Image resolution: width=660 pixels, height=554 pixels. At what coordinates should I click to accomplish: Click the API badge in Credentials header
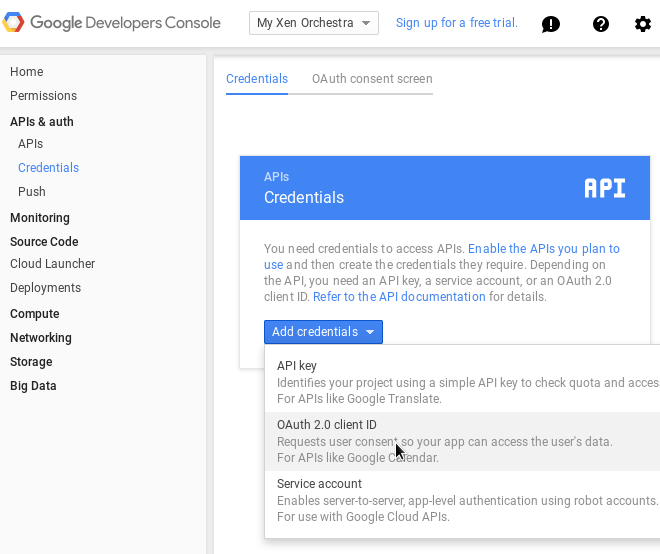(605, 188)
